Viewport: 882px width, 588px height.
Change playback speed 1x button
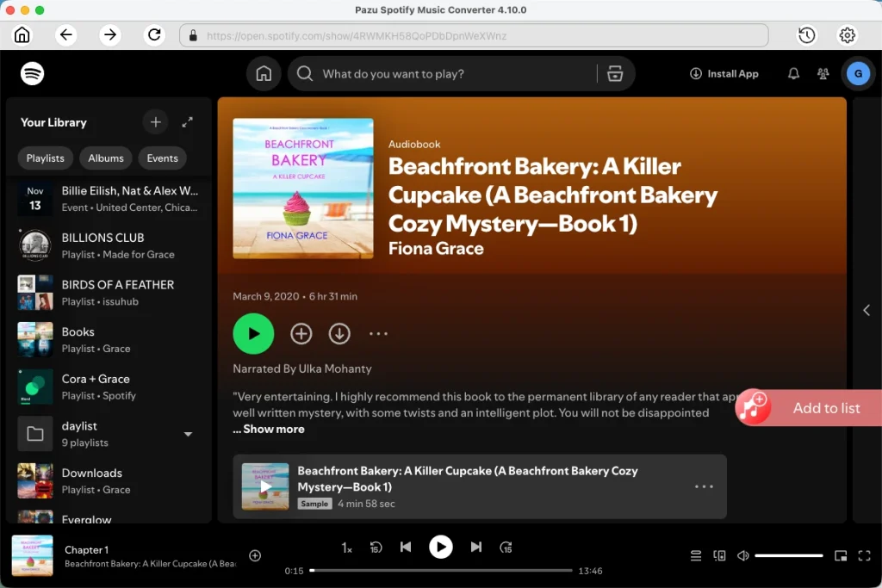coord(346,548)
